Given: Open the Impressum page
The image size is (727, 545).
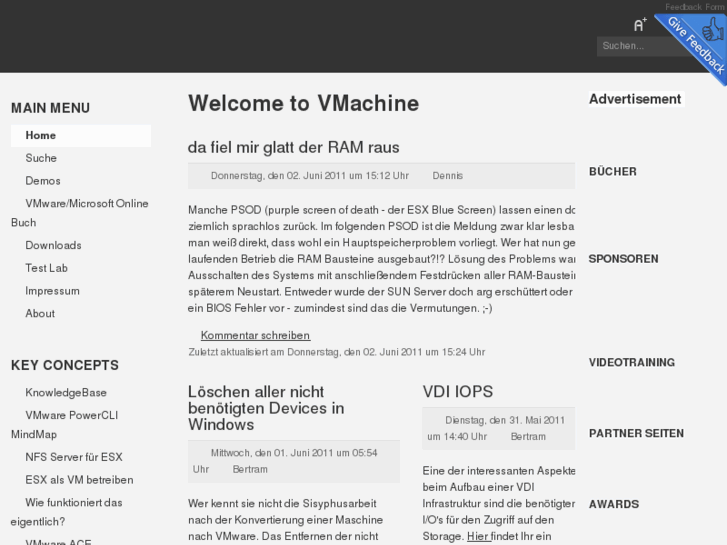Looking at the screenshot, I should (x=52, y=291).
